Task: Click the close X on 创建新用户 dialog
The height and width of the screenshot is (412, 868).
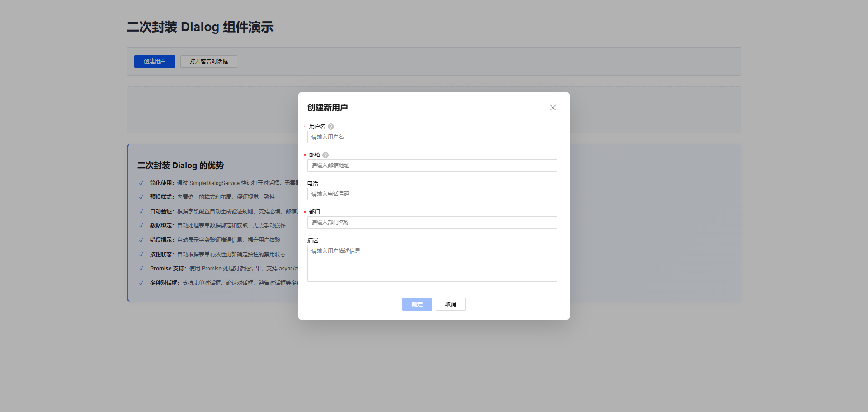Action: point(552,108)
